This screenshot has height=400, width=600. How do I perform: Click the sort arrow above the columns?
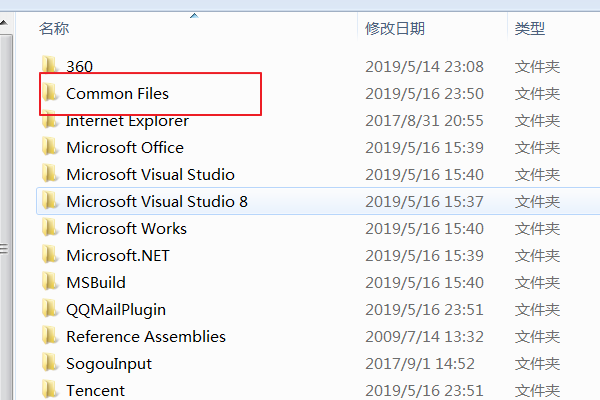tap(194, 15)
